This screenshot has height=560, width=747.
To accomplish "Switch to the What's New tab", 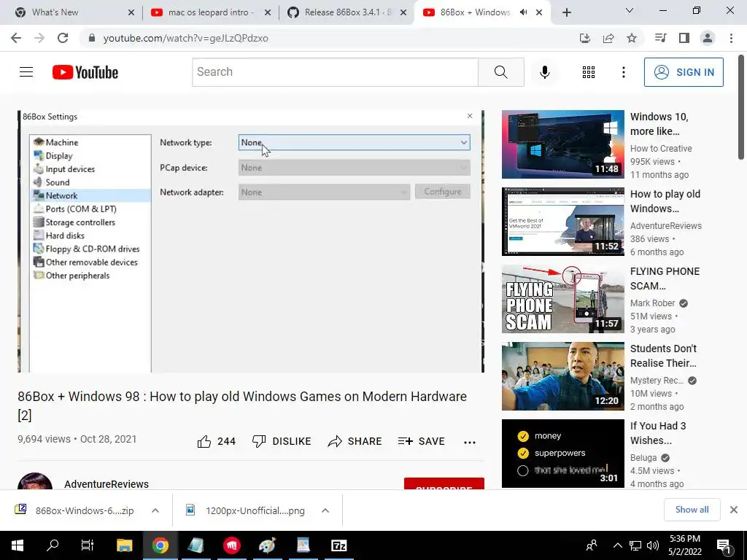I will coord(74,12).
